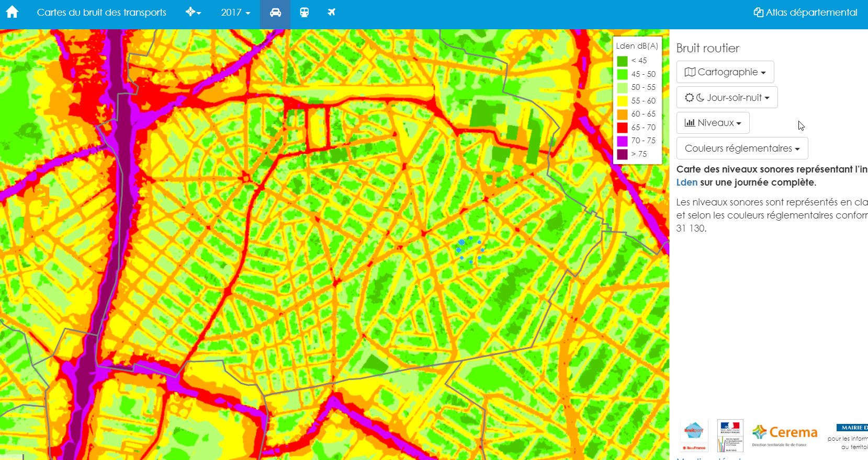Click the large blue marker on the map
This screenshot has width=868, height=460.
tap(461, 242)
